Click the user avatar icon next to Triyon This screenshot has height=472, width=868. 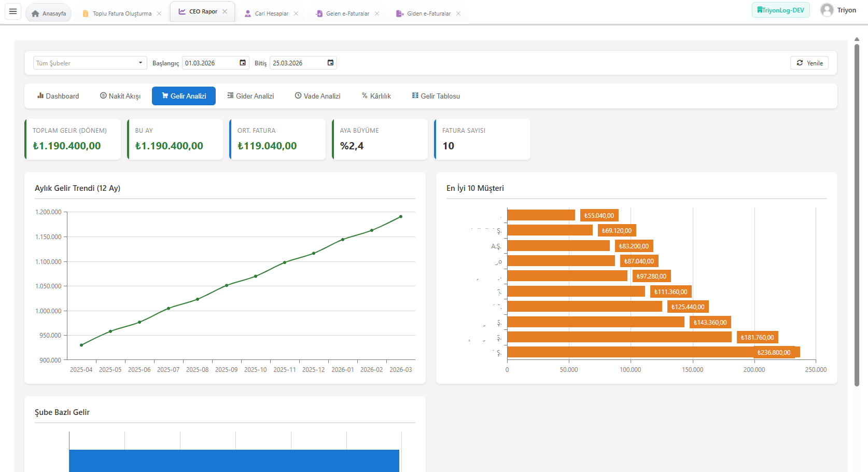pos(827,10)
